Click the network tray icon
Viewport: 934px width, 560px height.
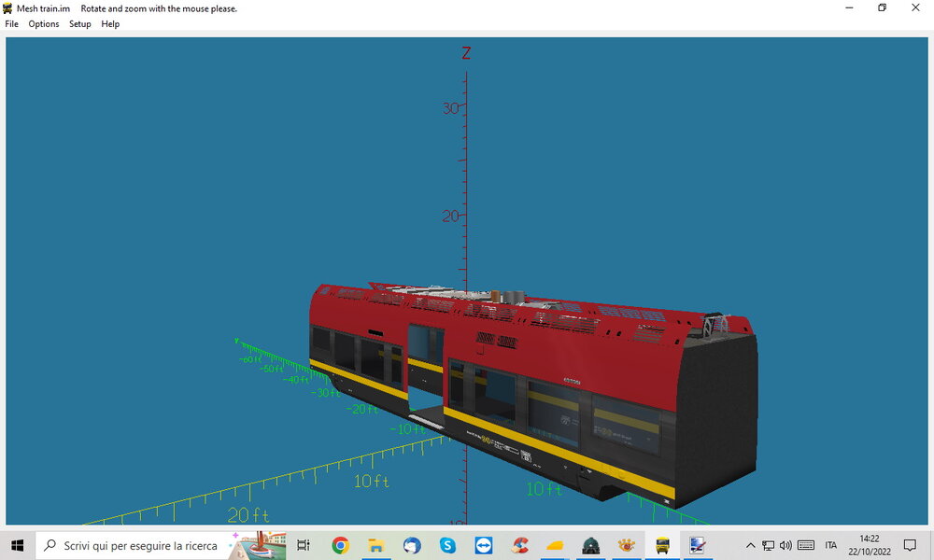pyautogui.click(x=769, y=545)
